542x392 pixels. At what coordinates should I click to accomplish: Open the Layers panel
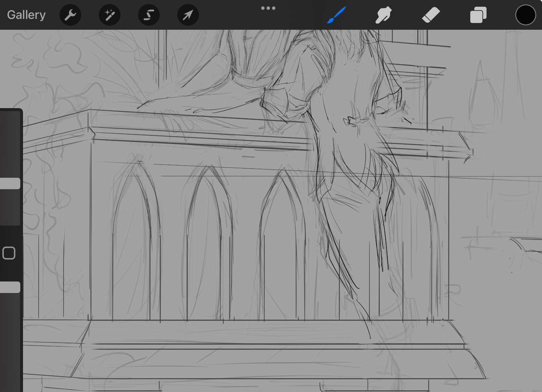pyautogui.click(x=478, y=15)
